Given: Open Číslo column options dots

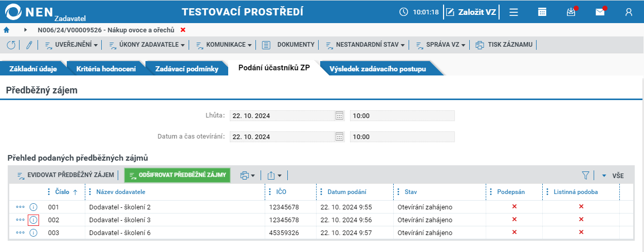Looking at the screenshot, I should (49, 192).
